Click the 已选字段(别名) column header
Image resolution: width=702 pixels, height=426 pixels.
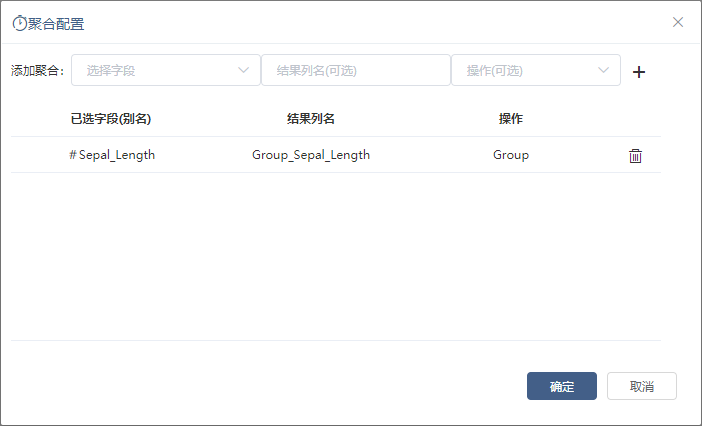pos(111,119)
